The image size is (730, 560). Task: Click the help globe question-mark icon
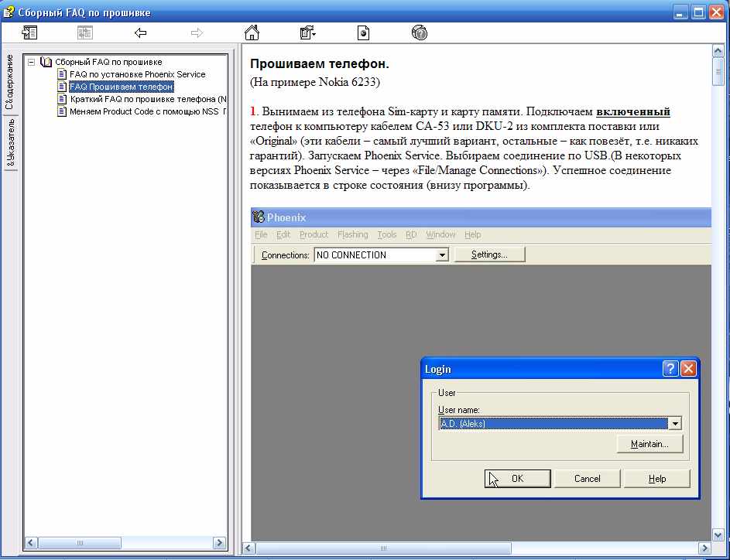[x=420, y=32]
